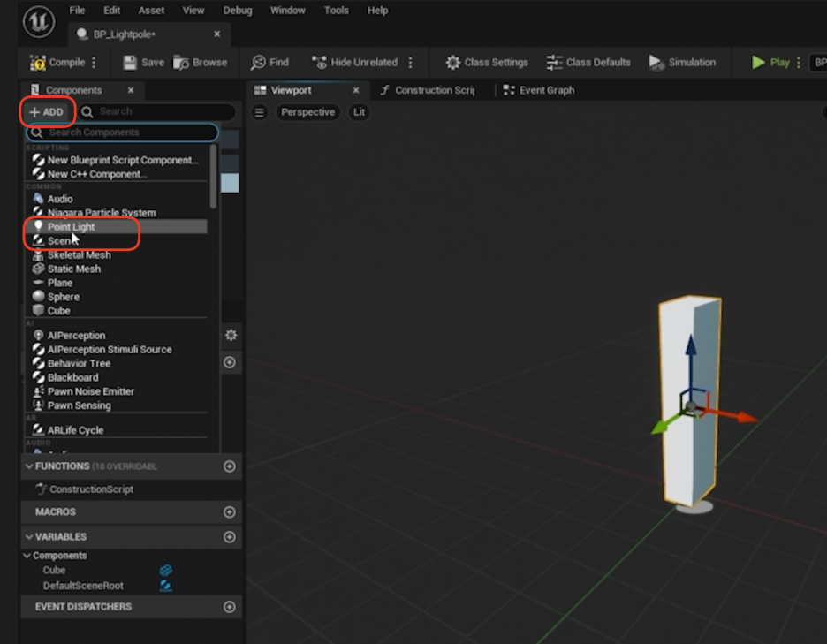Add a Static Mesh component

tap(116, 269)
